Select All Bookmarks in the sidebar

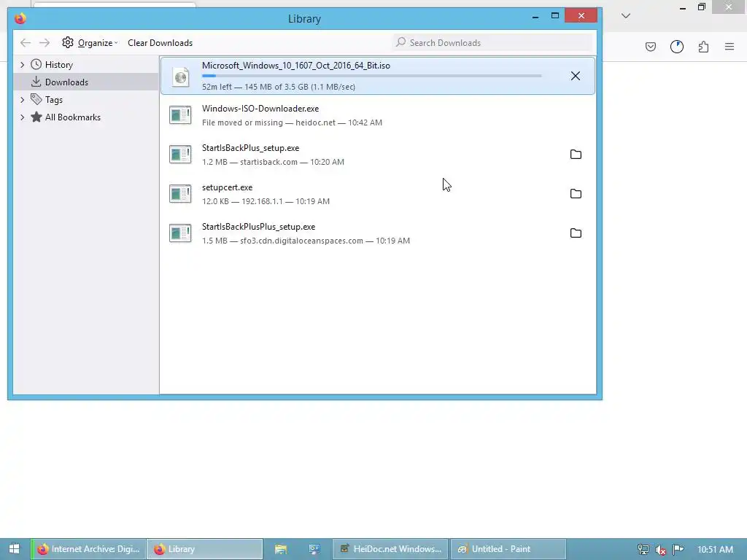(72, 117)
